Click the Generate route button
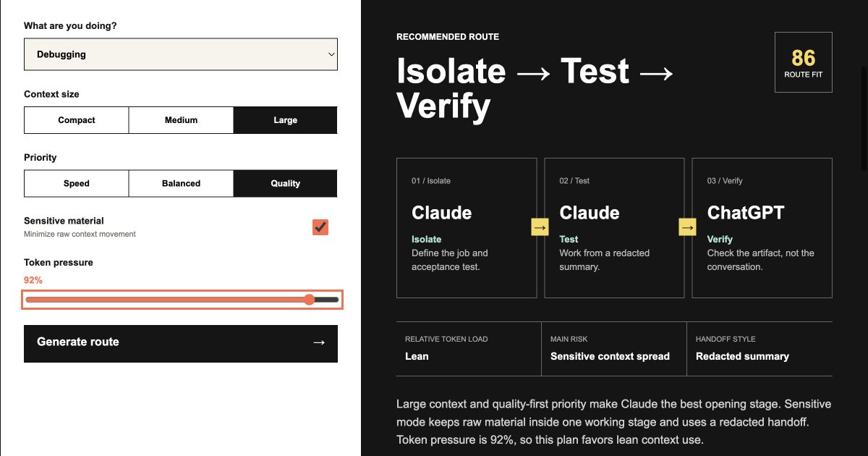The width and height of the screenshot is (868, 456). pos(181,343)
